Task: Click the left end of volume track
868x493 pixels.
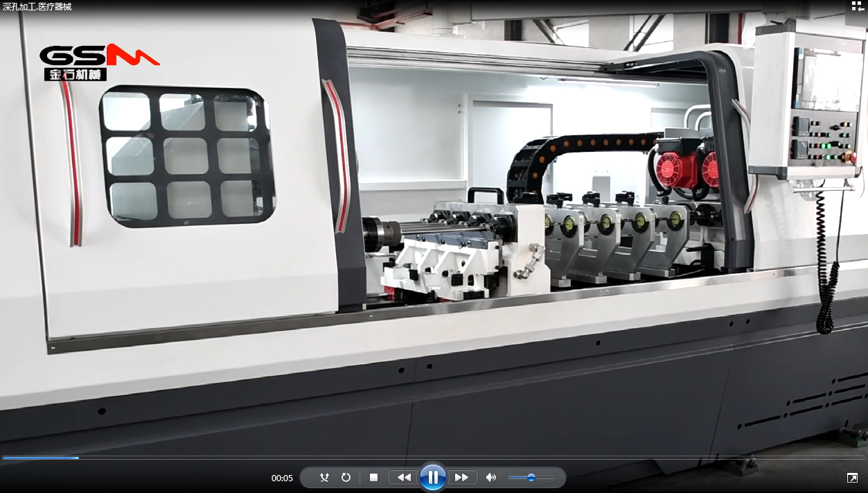Action: point(510,478)
